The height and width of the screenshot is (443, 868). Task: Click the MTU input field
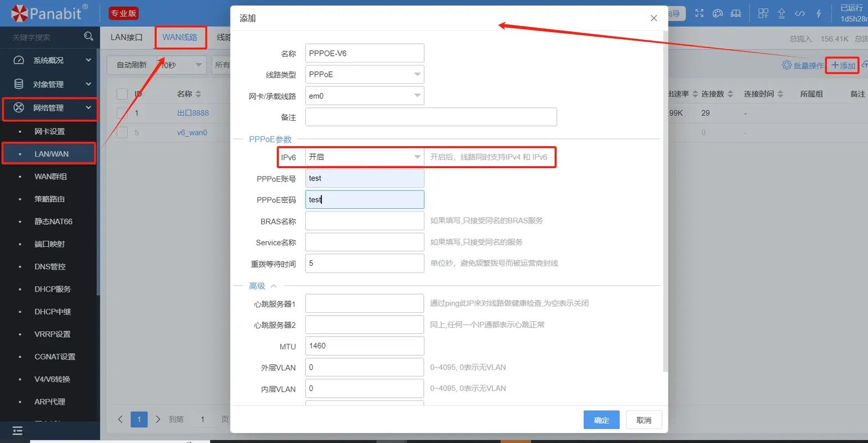click(364, 346)
